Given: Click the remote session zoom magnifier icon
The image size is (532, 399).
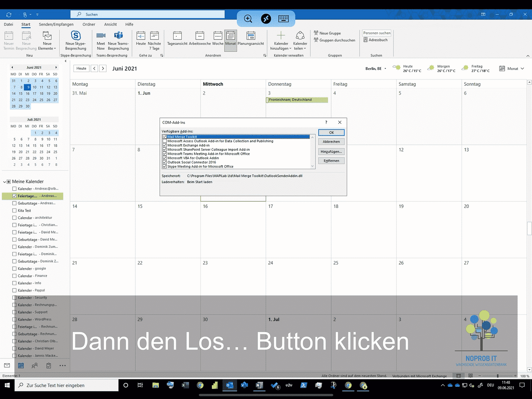Looking at the screenshot, I should (248, 18).
